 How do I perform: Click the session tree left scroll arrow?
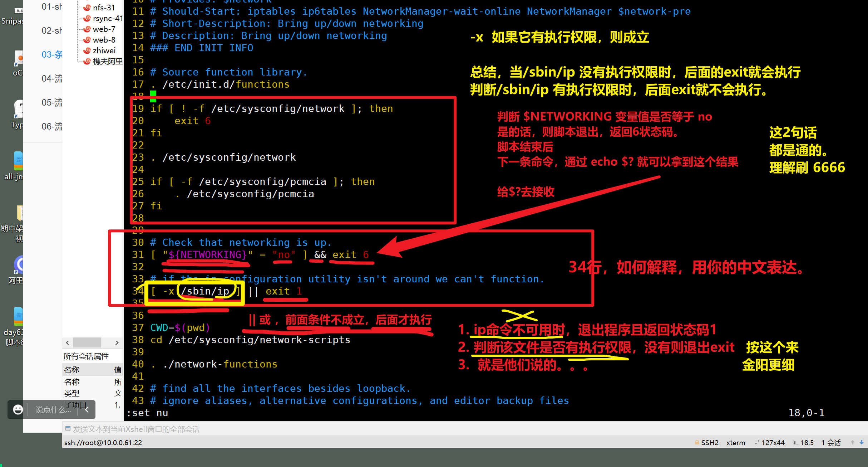coord(68,342)
